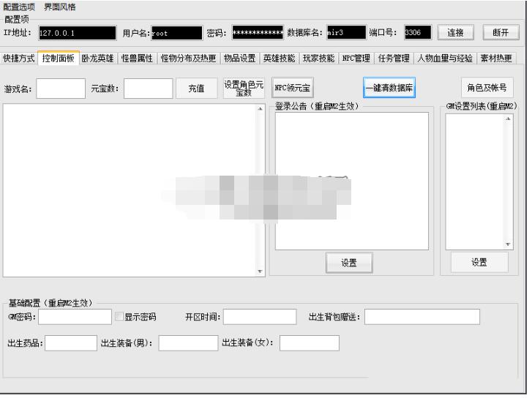Viewport: 532px width, 401px height.
Task: Click 设置 button under GM设置列表
Action: pyautogui.click(x=479, y=263)
